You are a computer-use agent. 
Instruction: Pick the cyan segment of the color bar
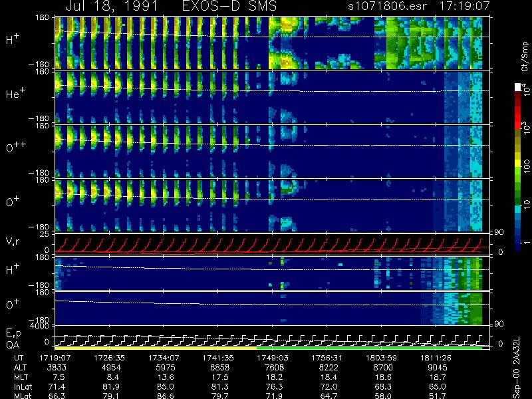(x=518, y=209)
